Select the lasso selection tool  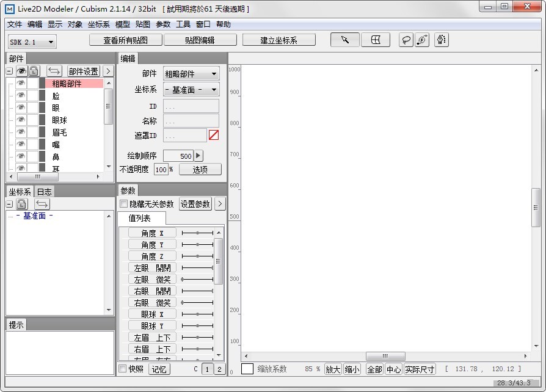(x=407, y=39)
